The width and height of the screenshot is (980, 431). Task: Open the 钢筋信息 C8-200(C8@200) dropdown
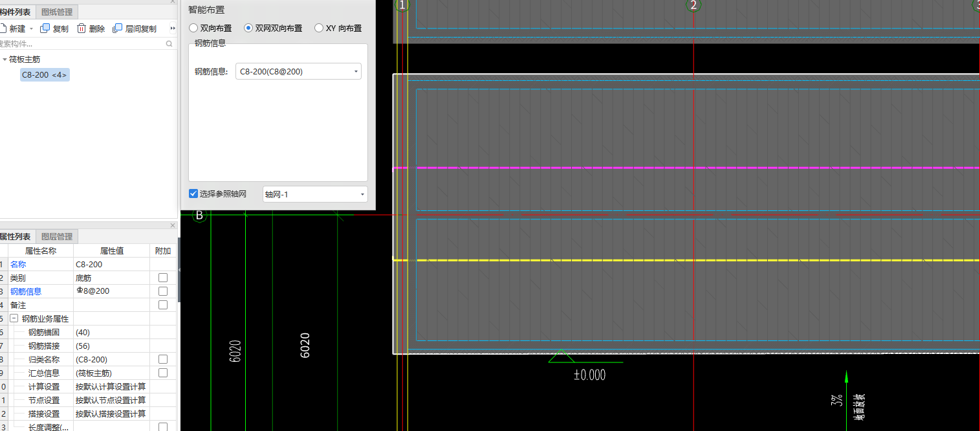pos(298,71)
